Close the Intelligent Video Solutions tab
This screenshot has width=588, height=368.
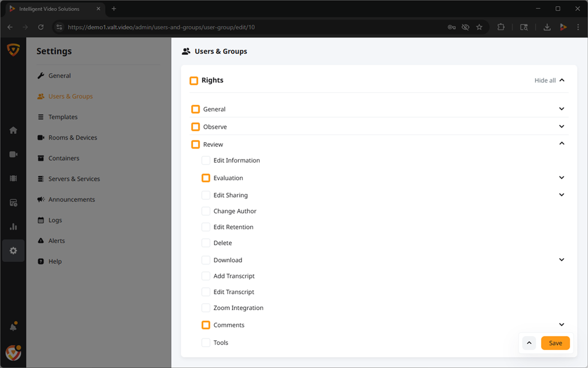tap(98, 9)
